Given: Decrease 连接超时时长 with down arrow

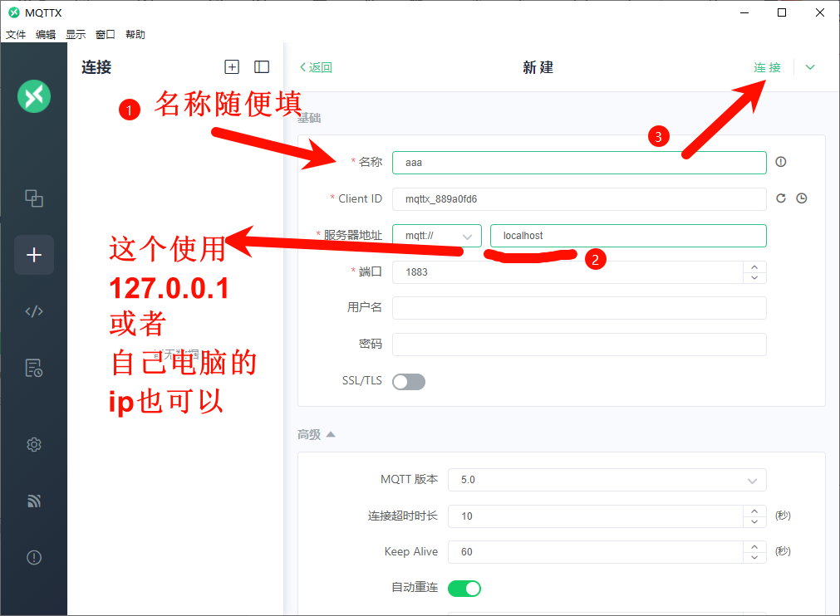Looking at the screenshot, I should point(754,522).
